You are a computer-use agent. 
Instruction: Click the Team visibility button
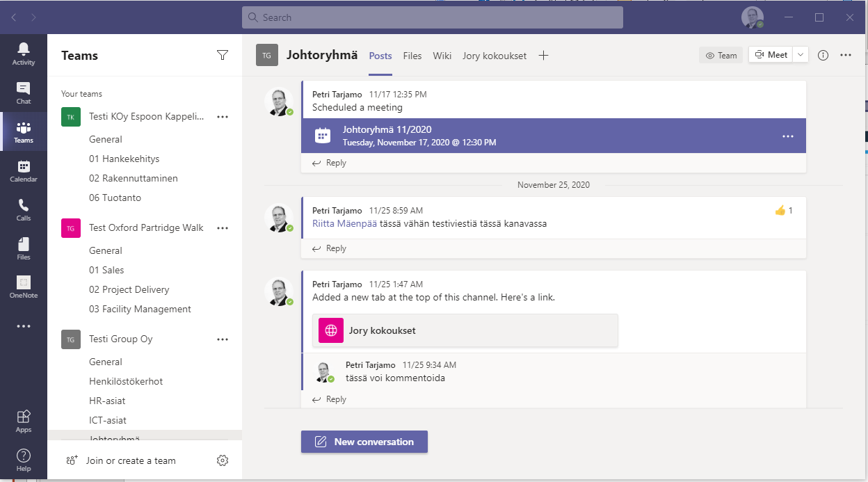pyautogui.click(x=721, y=56)
